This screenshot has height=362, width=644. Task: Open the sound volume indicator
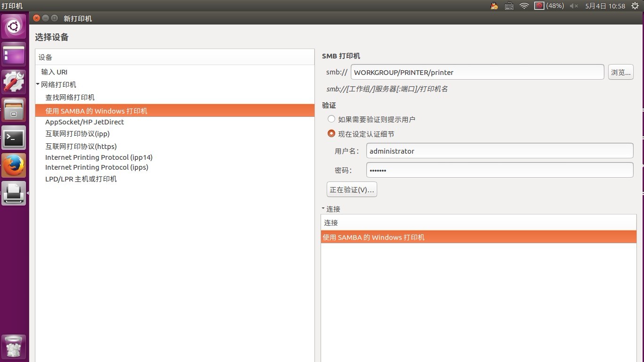coord(574,6)
